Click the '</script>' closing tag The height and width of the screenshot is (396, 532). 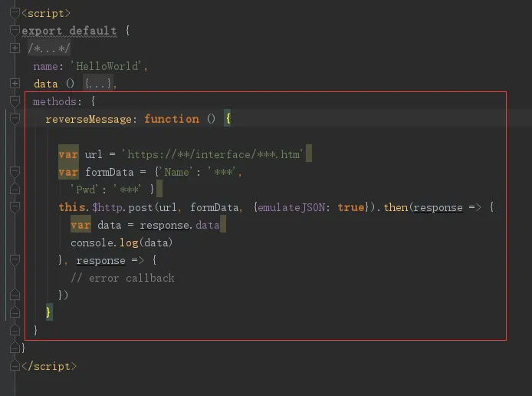point(50,366)
